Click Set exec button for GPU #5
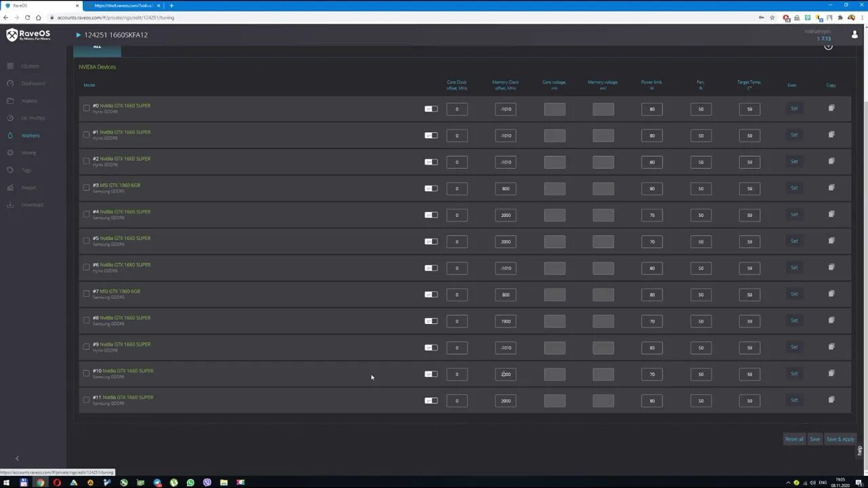Screen dimensions: 868x488 click(794, 241)
